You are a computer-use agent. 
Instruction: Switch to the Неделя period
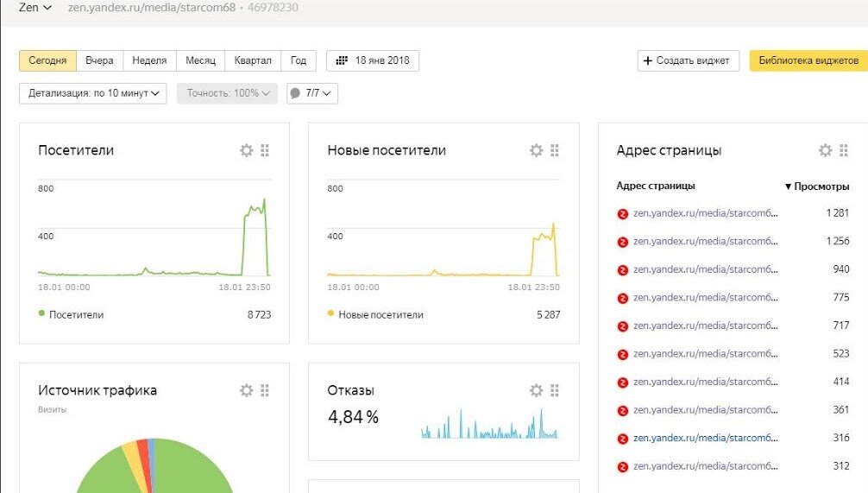[x=149, y=60]
